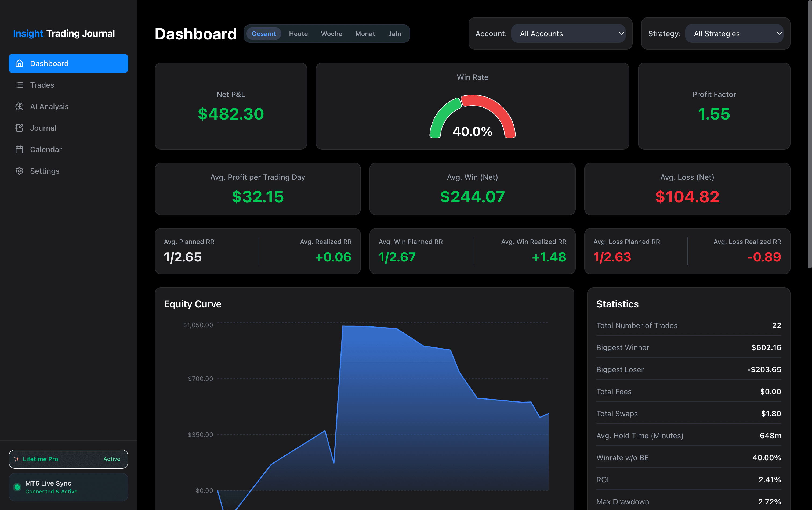The width and height of the screenshot is (812, 510).
Task: Switch to the Woche time range
Action: (x=331, y=34)
